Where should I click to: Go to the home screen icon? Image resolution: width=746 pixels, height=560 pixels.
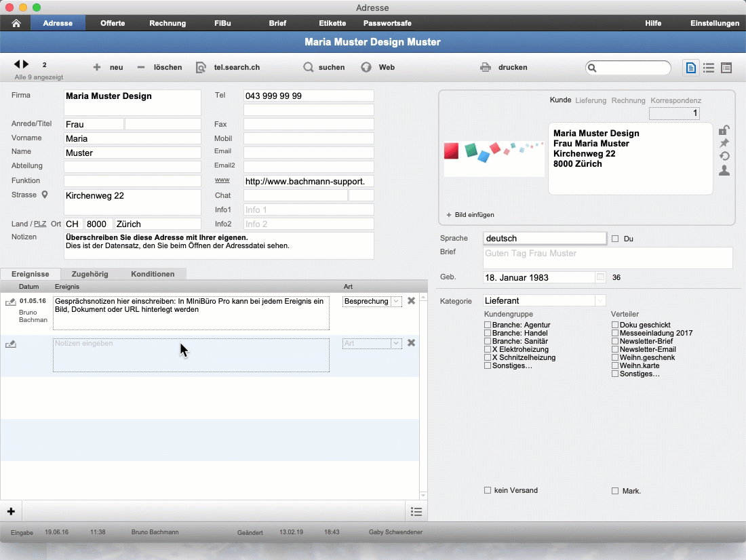point(16,23)
